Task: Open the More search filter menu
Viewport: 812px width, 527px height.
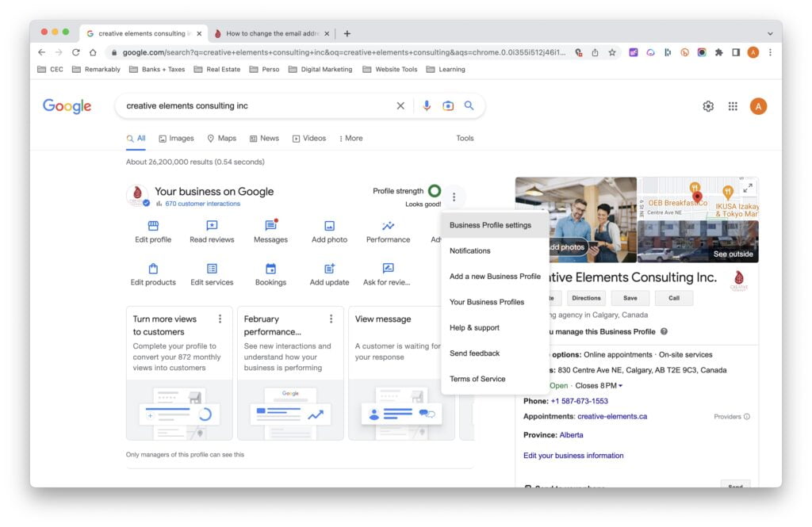Action: click(350, 138)
